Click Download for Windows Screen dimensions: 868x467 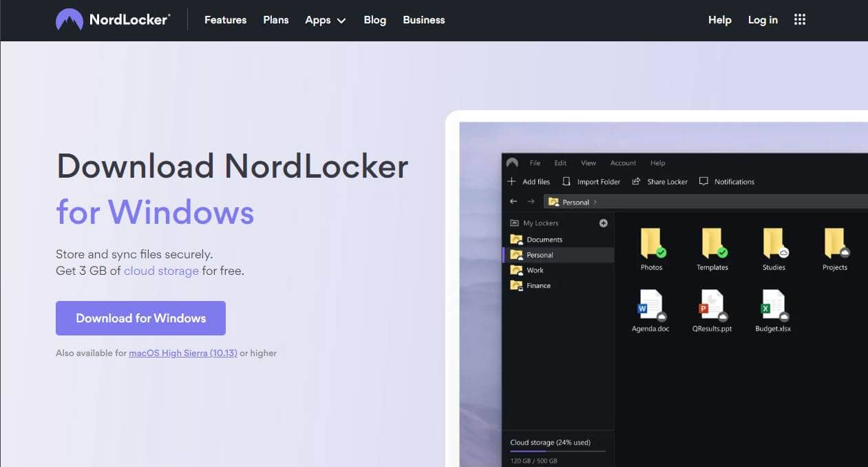tap(140, 318)
